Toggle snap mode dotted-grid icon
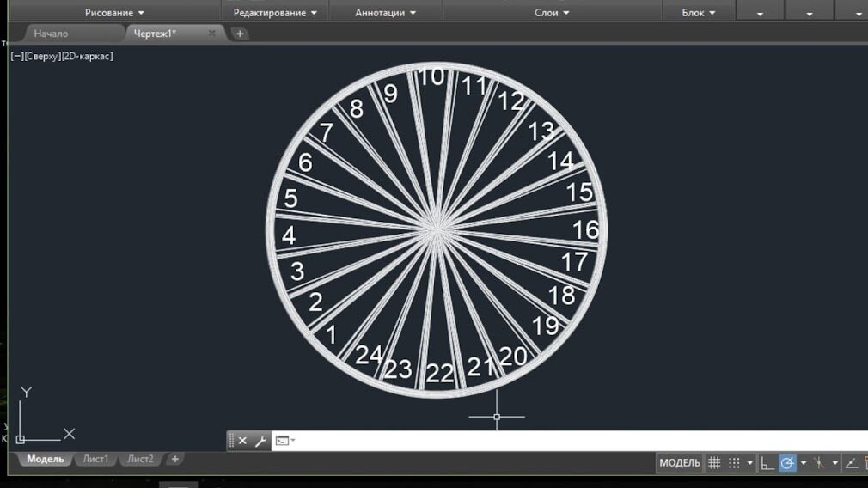The width and height of the screenshot is (868, 488). 734,463
